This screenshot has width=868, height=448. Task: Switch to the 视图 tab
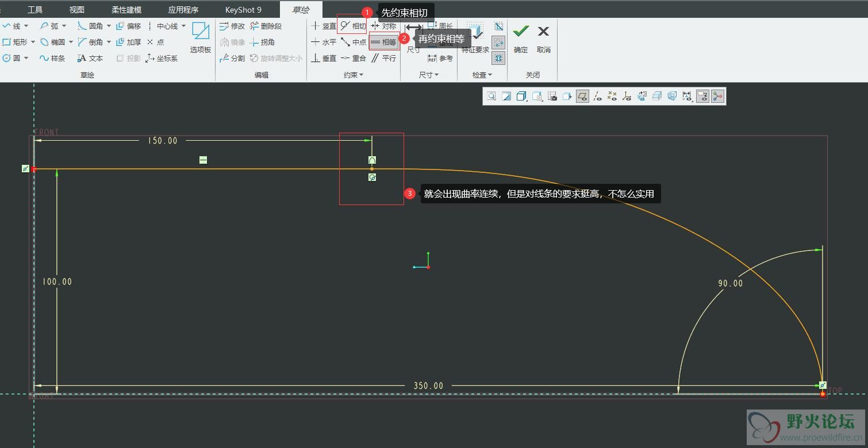76,10
